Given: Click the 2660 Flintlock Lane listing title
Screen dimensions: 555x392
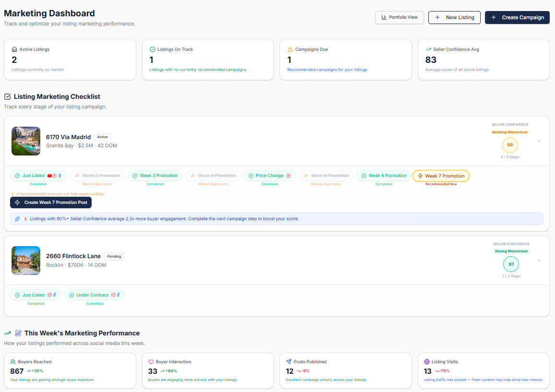Looking at the screenshot, I should tap(73, 256).
